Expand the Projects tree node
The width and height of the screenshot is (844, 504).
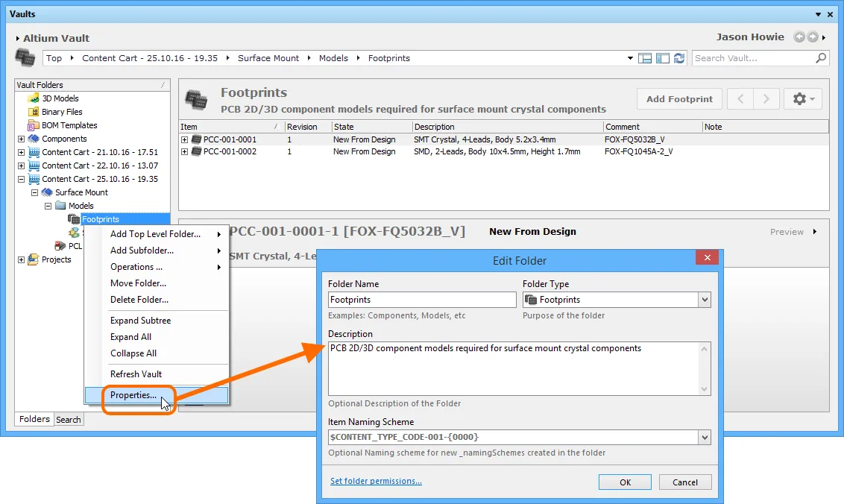[21, 259]
